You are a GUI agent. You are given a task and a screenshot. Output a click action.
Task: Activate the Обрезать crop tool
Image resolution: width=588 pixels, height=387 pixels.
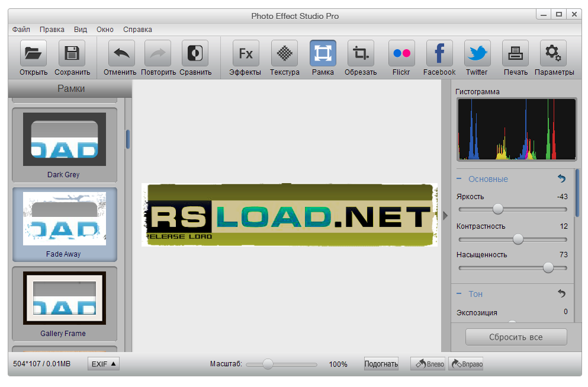point(361,53)
